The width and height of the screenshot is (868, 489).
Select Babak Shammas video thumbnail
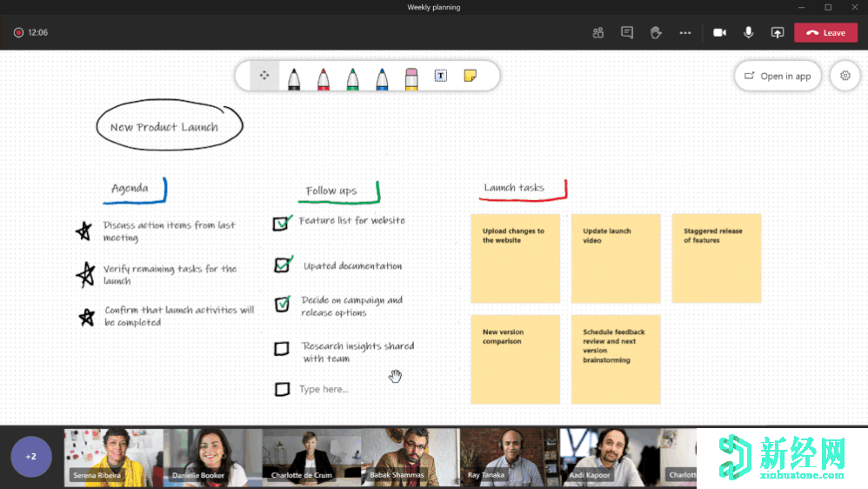pos(411,458)
